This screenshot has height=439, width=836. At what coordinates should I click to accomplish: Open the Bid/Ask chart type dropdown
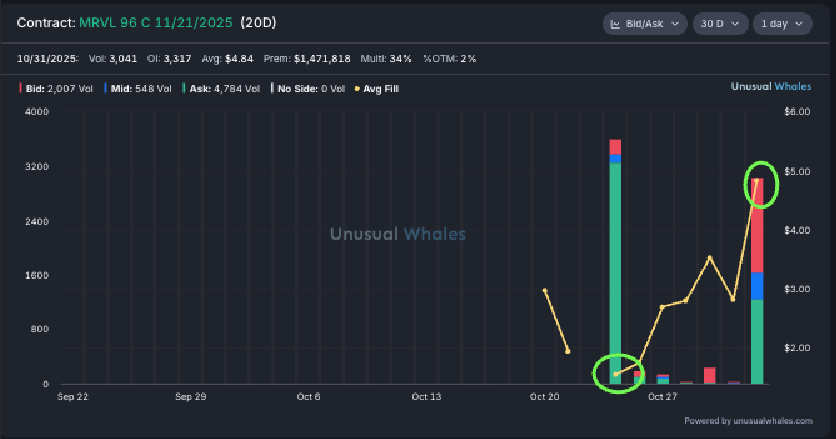tap(645, 24)
